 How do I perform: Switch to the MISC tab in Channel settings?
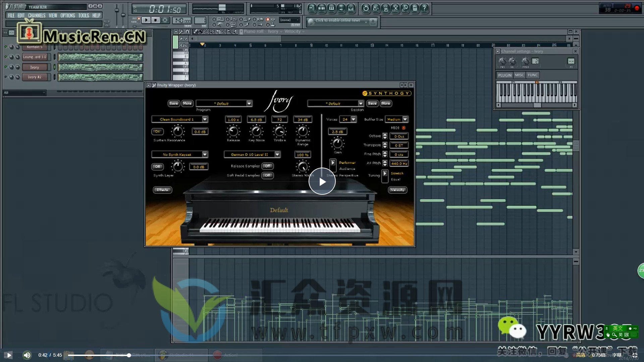click(x=519, y=75)
